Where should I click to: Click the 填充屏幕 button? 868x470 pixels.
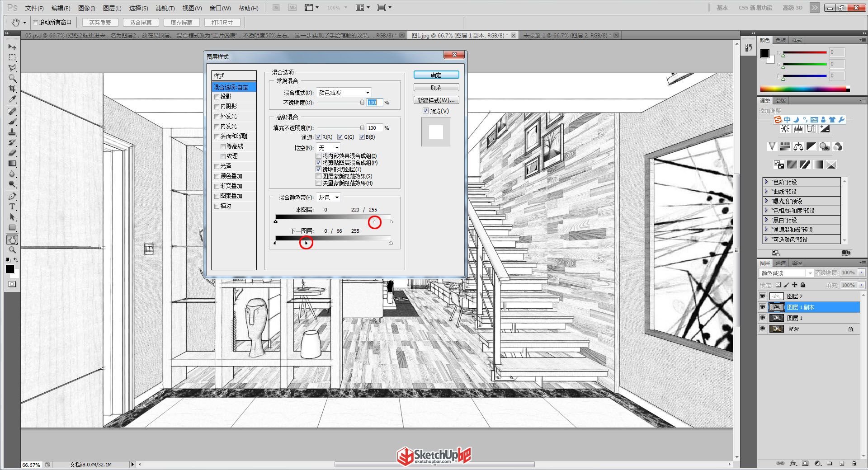point(182,23)
